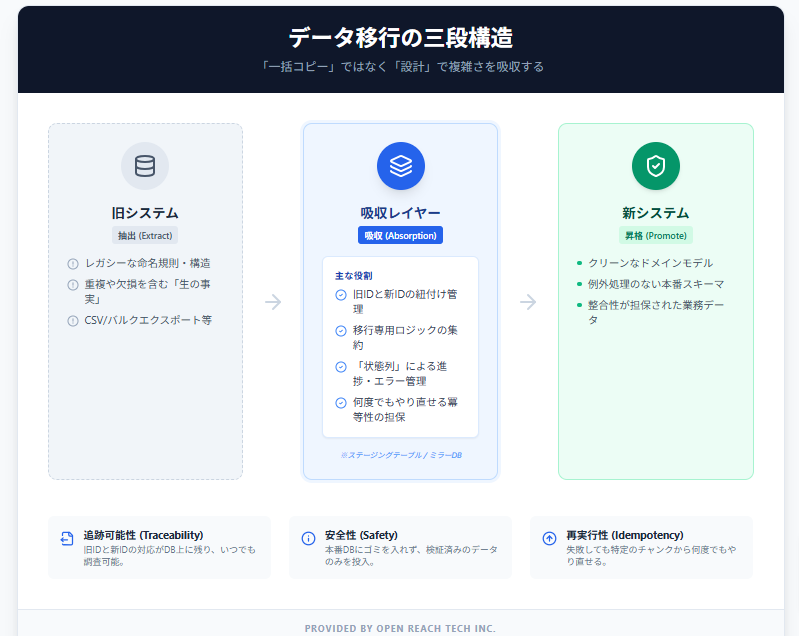Click the info icon beside 安全性 (Safety)
Image resolution: width=799 pixels, height=636 pixels.
pyautogui.click(x=308, y=538)
